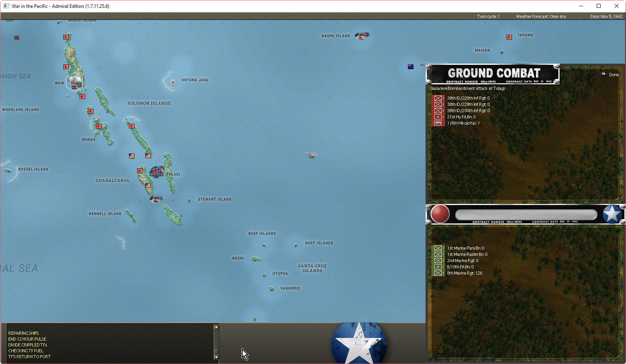
Task: Click the combat progress bar
Action: click(x=526, y=214)
